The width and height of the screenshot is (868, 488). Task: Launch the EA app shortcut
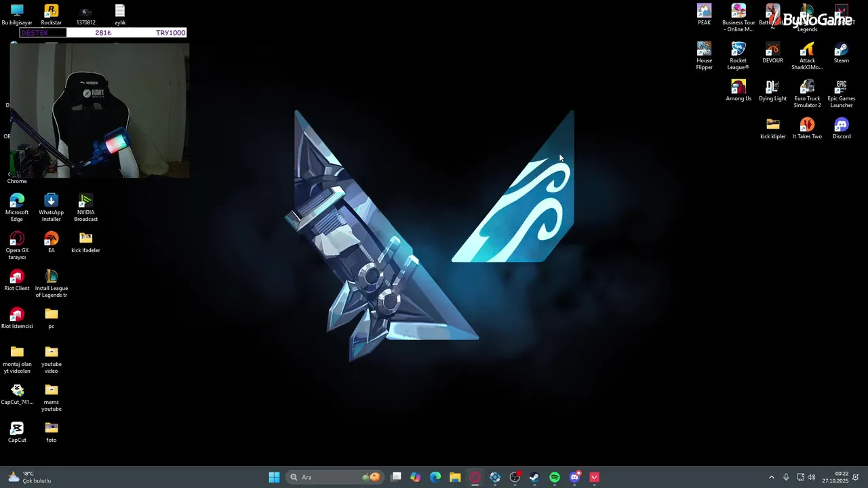(51, 242)
